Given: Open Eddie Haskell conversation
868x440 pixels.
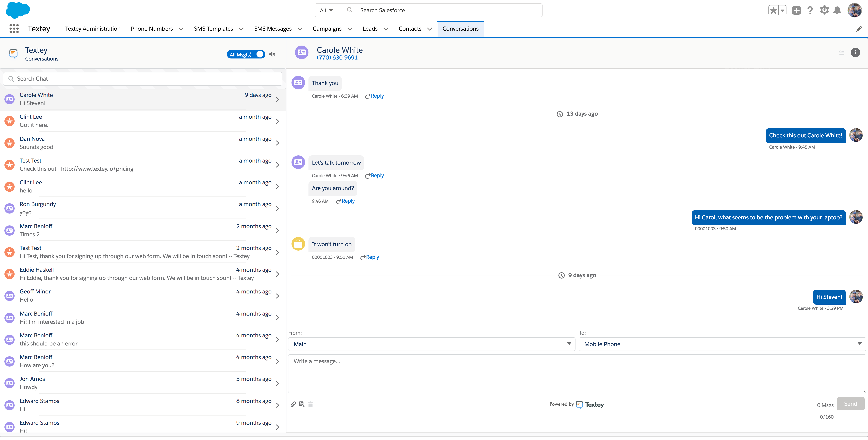Looking at the screenshot, I should coord(143,274).
